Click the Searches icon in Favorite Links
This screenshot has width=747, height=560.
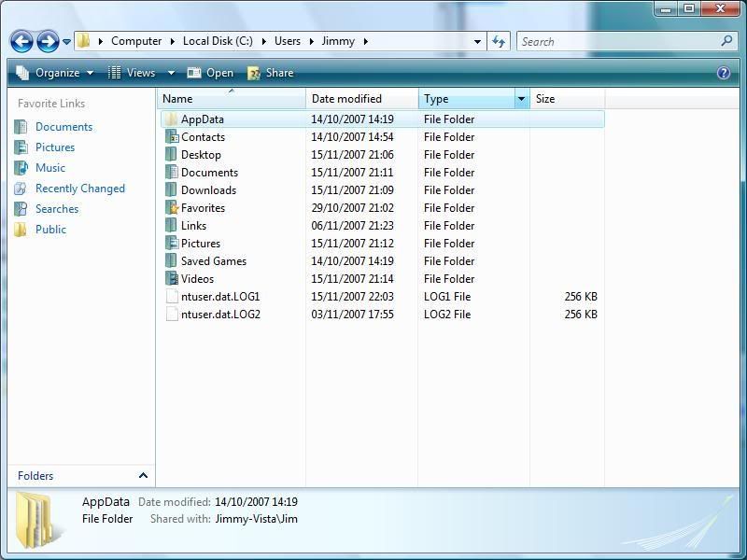coord(21,208)
